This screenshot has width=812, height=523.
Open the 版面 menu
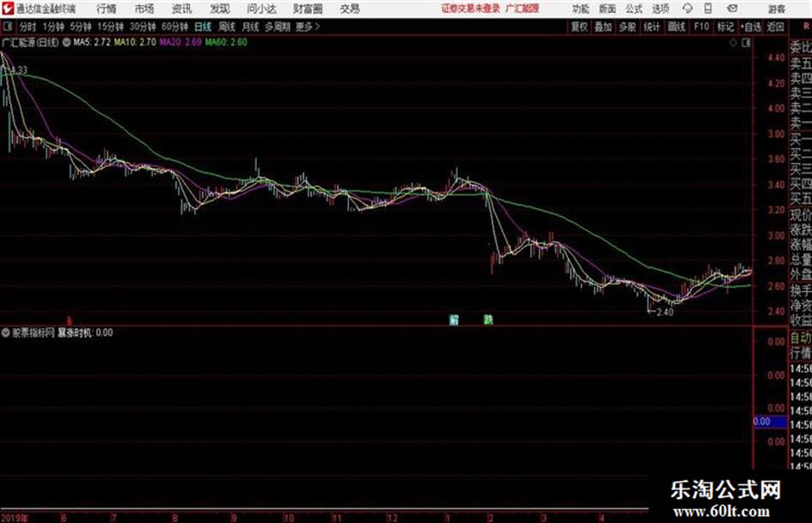tap(607, 9)
